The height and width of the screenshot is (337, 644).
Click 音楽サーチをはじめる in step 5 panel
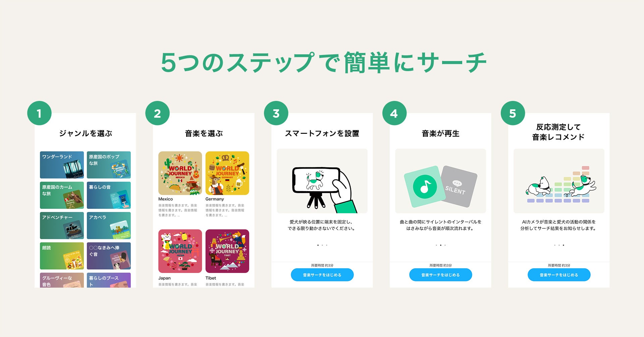coord(559,275)
